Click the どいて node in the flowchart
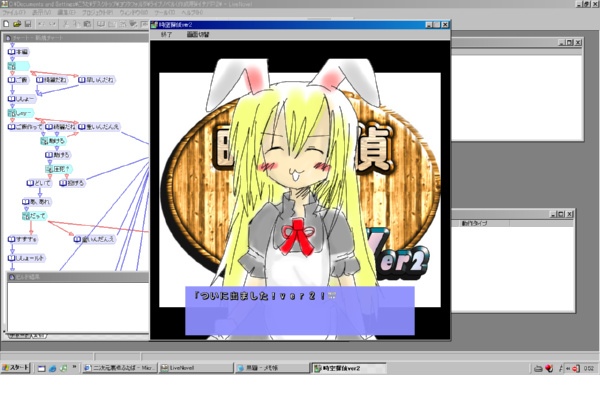Viewport: 600px width, 400px height. (x=42, y=183)
